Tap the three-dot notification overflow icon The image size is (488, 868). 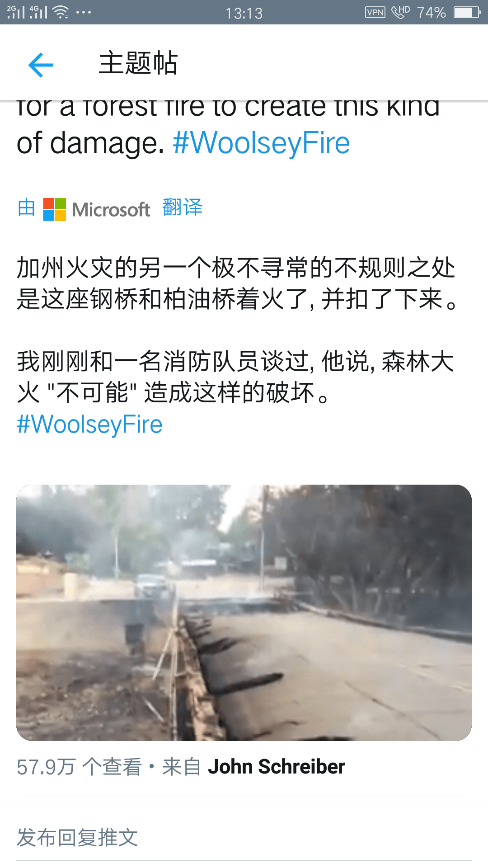(84, 13)
